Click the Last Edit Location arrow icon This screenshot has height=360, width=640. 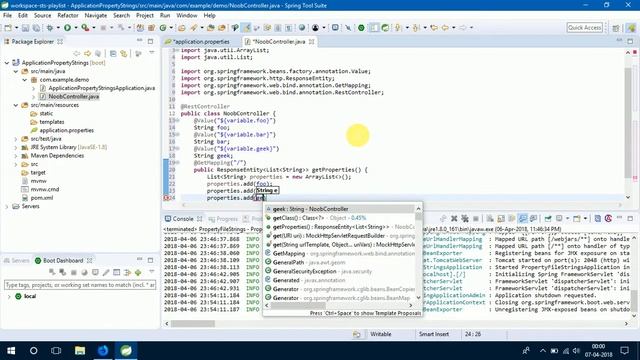pyautogui.click(x=434, y=28)
